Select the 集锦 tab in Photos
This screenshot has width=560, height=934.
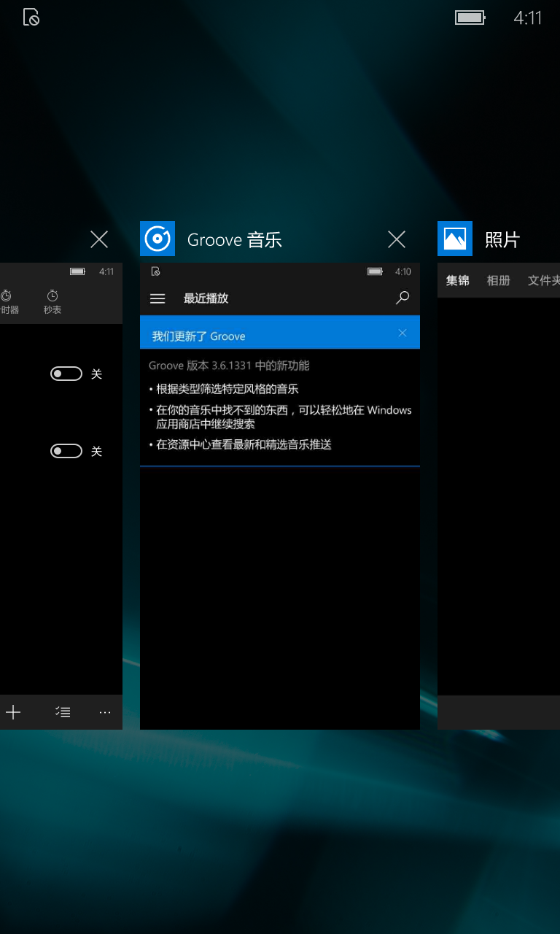click(458, 280)
